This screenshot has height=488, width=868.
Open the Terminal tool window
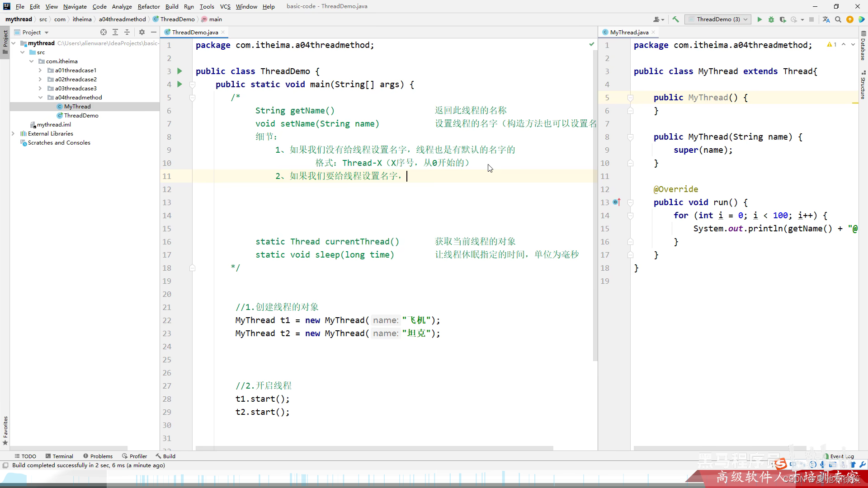point(59,456)
